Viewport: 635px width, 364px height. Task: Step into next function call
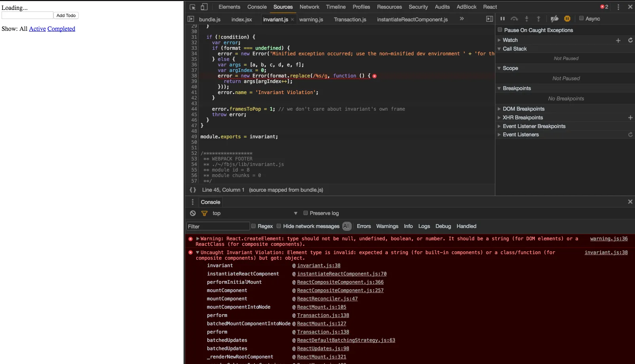click(x=527, y=19)
